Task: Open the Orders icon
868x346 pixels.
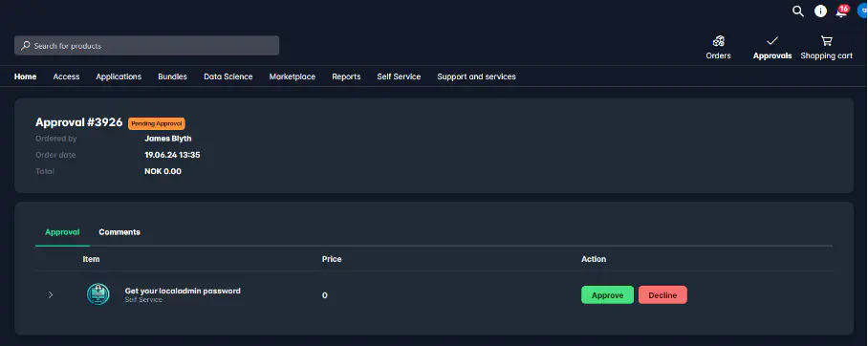Action: (x=719, y=41)
